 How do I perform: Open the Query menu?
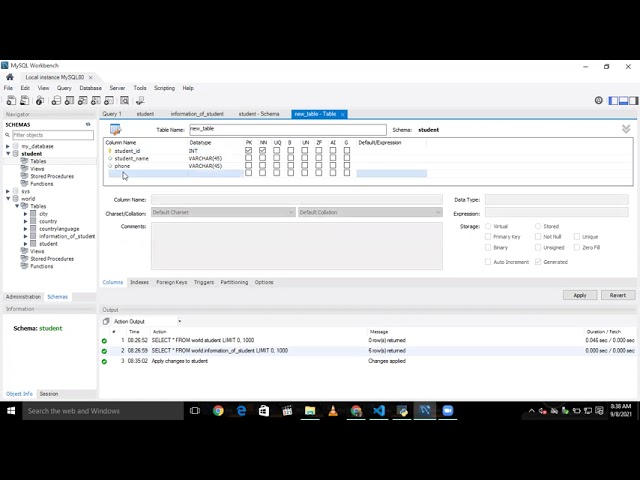64,88
